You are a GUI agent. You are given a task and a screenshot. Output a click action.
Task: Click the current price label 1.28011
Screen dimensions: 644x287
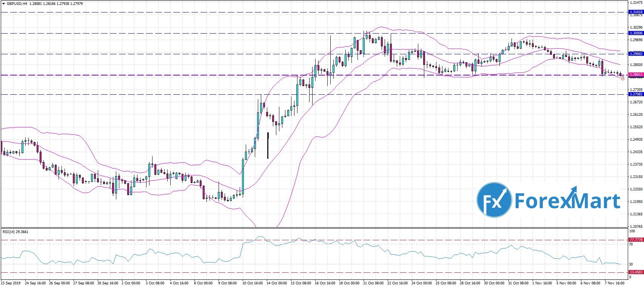(636, 75)
